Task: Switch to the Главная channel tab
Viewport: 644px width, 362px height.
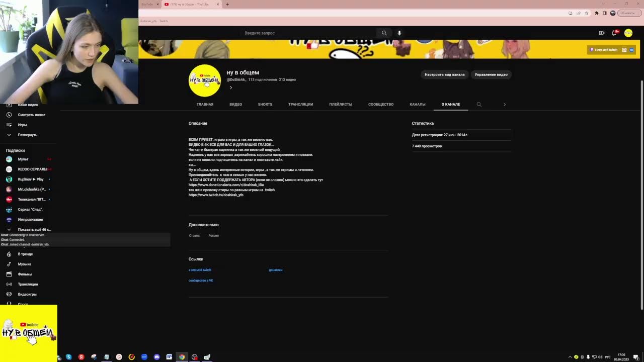Action: click(205, 104)
